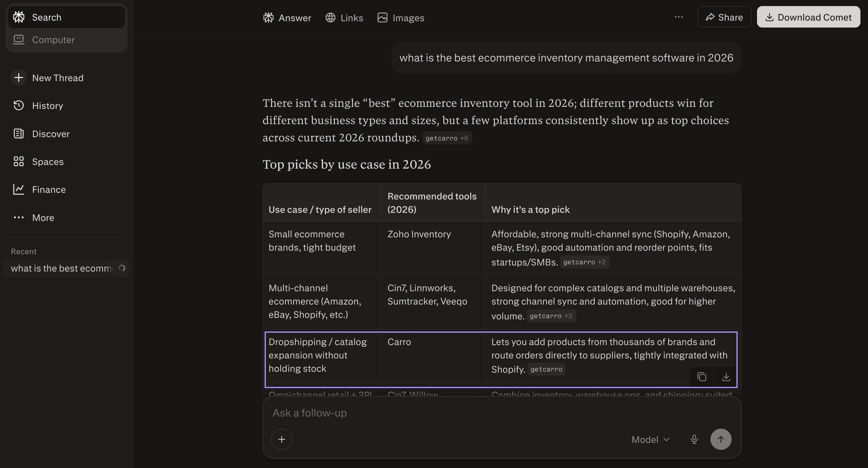Click the plus attachment button

coord(281,439)
